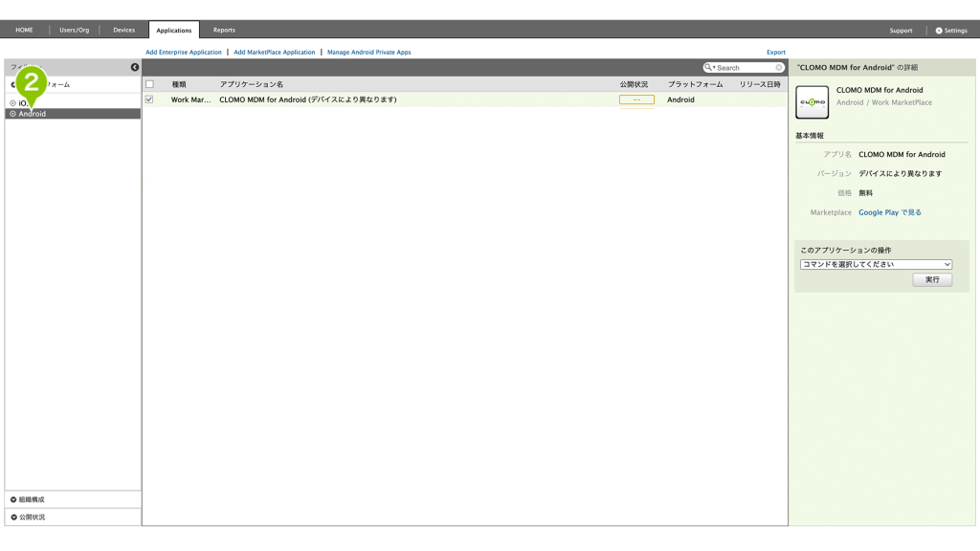Click the 基本情報 section heading
The width and height of the screenshot is (980, 551).
(810, 136)
